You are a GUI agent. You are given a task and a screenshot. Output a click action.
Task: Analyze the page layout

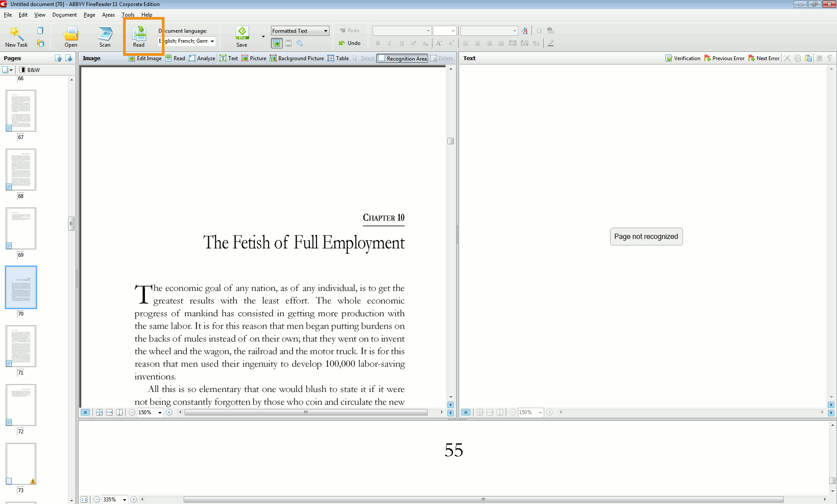coord(202,58)
